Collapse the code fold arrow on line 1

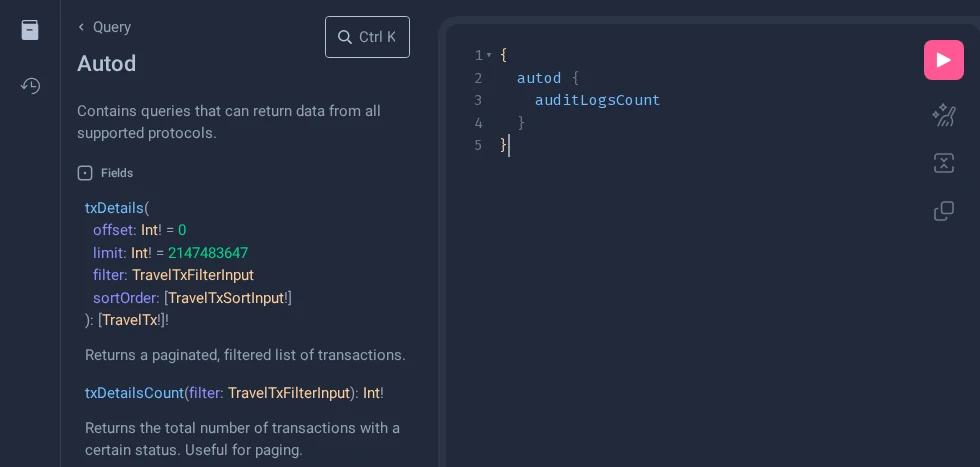click(489, 56)
